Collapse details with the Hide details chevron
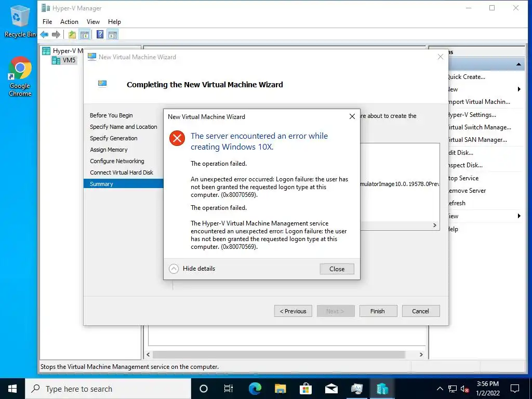 coord(174,269)
